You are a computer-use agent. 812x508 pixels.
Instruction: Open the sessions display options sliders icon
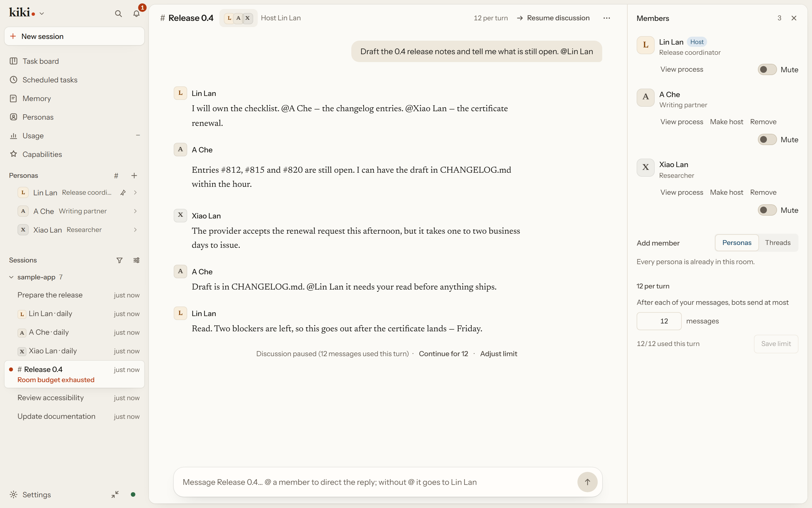coord(136,260)
